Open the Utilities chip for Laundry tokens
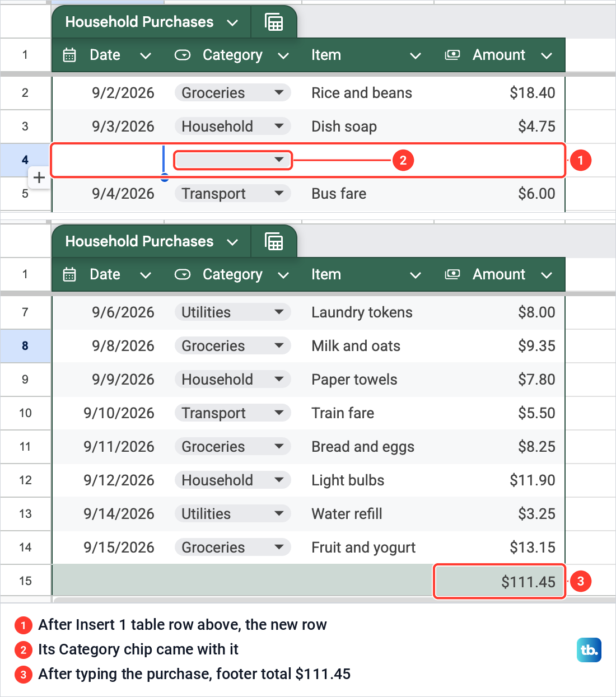This screenshot has height=697, width=616. pyautogui.click(x=232, y=312)
